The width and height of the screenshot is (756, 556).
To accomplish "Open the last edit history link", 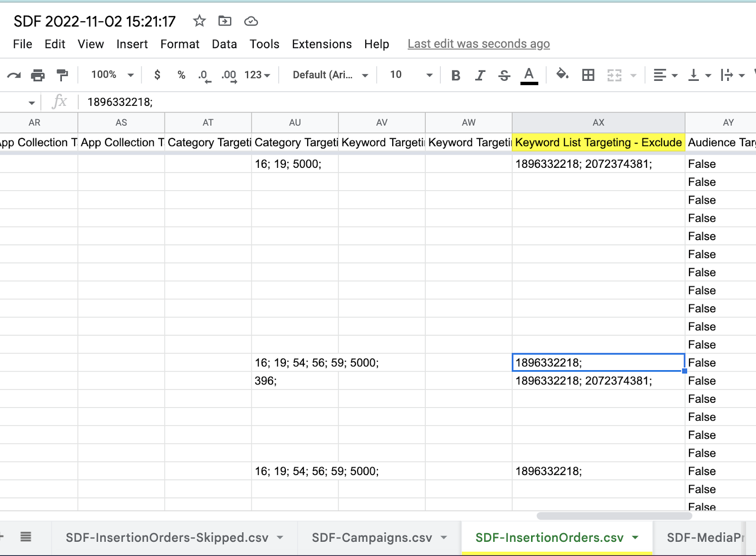I will (478, 44).
